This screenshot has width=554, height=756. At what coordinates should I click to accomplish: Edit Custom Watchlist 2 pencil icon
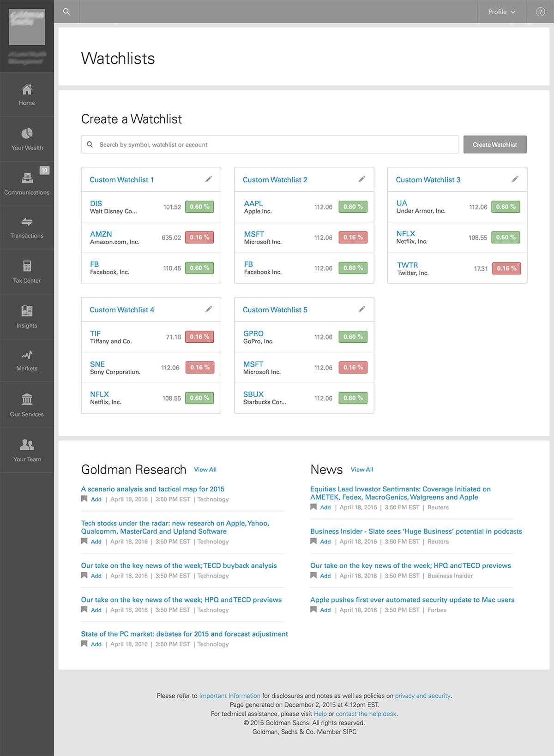(x=362, y=179)
